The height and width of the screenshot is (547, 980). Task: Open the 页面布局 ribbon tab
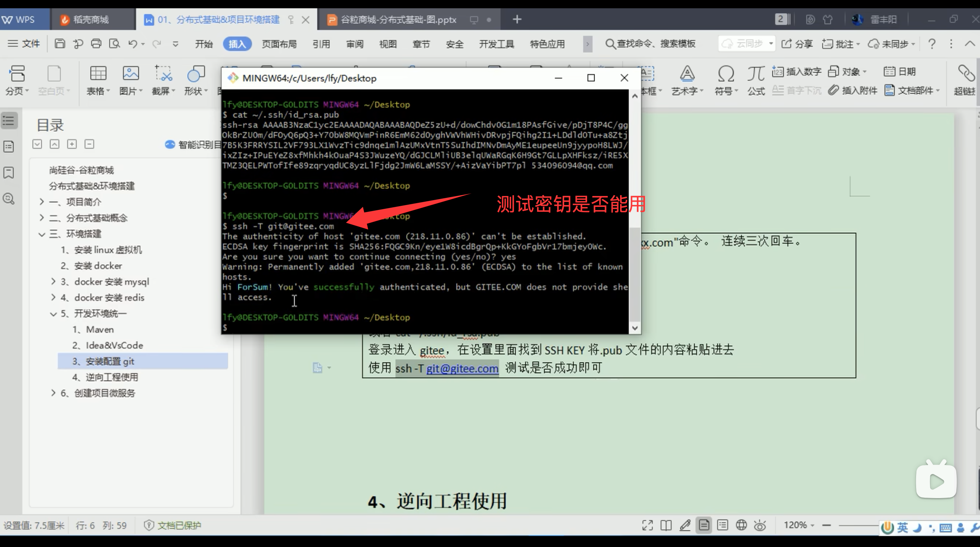click(x=279, y=44)
